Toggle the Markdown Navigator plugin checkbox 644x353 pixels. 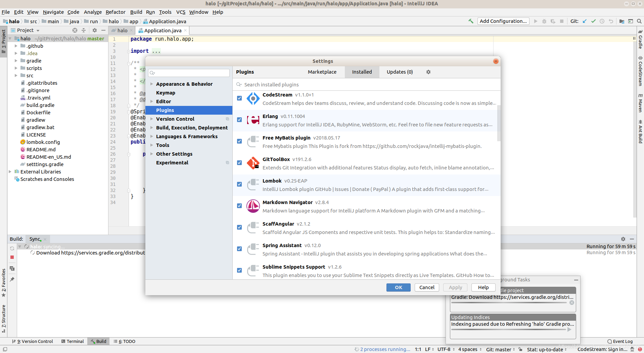pyautogui.click(x=239, y=206)
